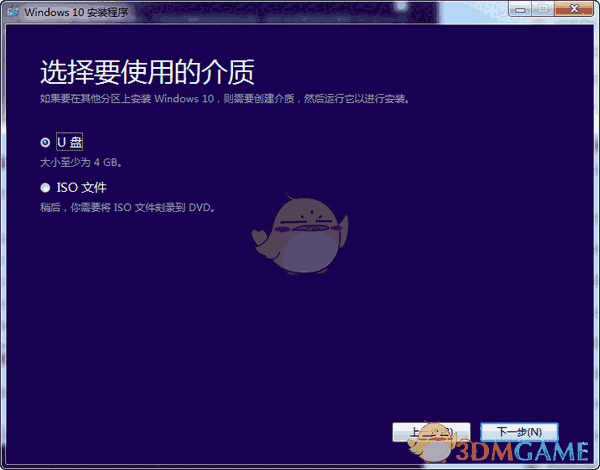
Task: Click the 下一步(N) button
Action: click(x=519, y=432)
